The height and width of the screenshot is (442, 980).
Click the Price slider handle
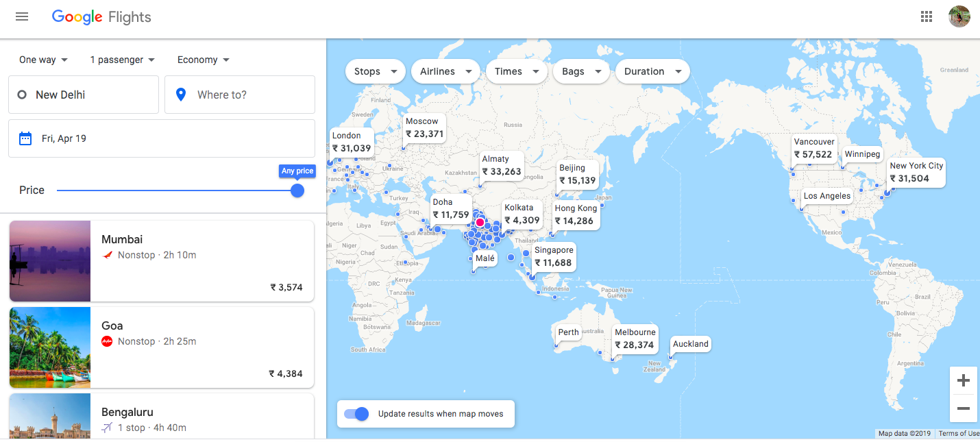click(297, 191)
